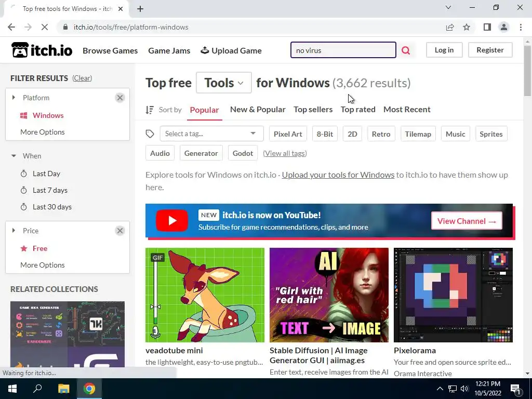The image size is (532, 399).
Task: Open the notification center icon
Action: [515, 389]
